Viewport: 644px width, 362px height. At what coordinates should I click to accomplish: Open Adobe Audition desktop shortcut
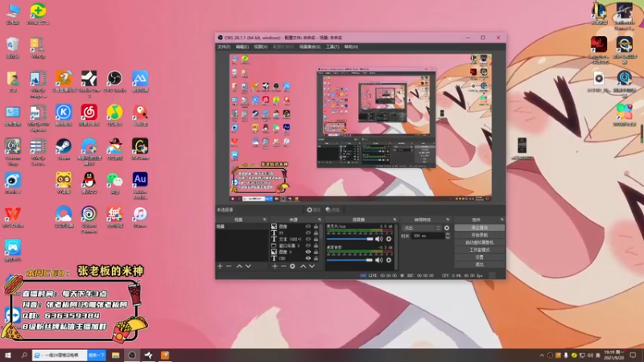click(x=140, y=186)
